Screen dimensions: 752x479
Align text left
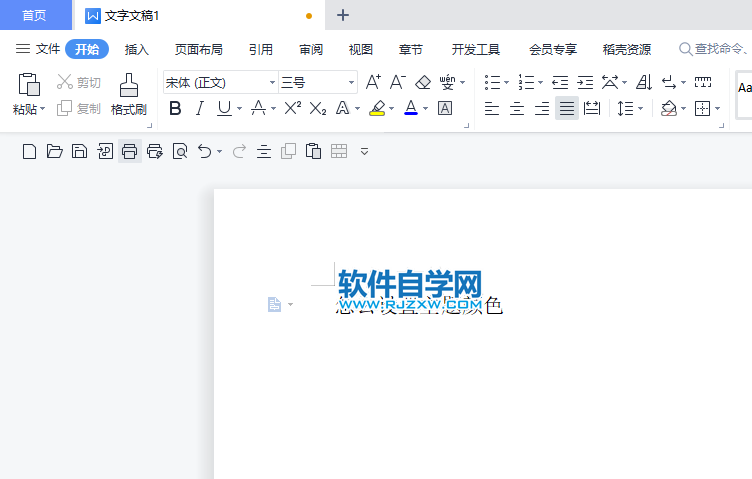492,108
